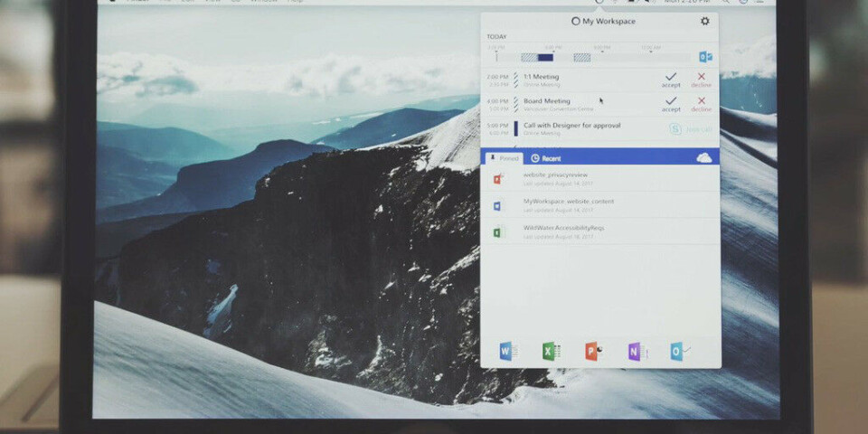Select MyWorkspace_website_content file name
Viewport: 868px width, 434px height.
coord(569,202)
